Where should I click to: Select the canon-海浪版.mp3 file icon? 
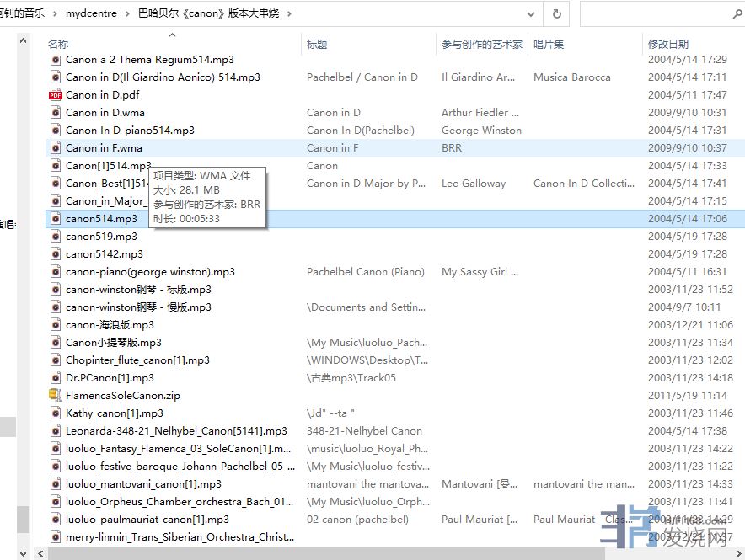pos(56,325)
